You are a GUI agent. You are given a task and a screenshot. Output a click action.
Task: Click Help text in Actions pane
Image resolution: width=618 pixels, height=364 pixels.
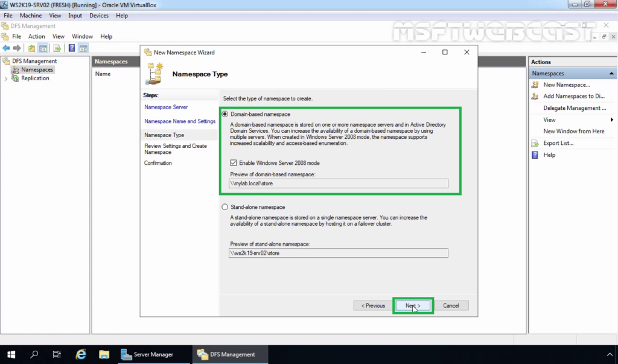click(549, 155)
